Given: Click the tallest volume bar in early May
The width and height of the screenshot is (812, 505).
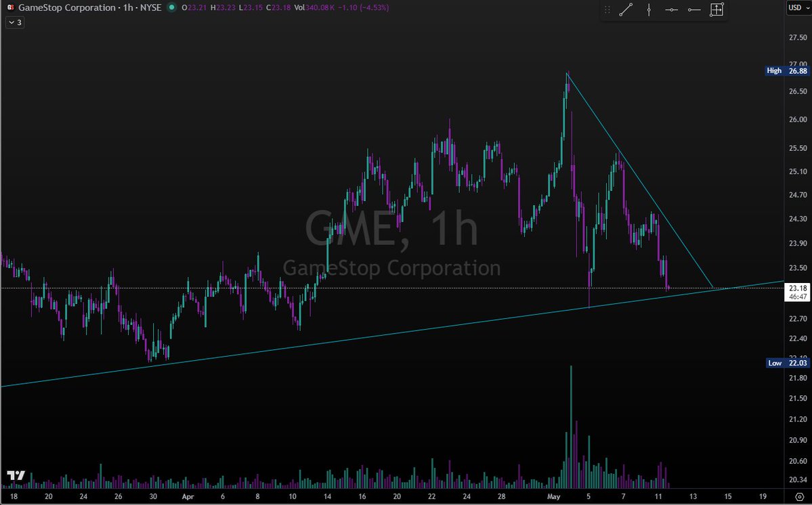Looking at the screenshot, I should tap(571, 427).
